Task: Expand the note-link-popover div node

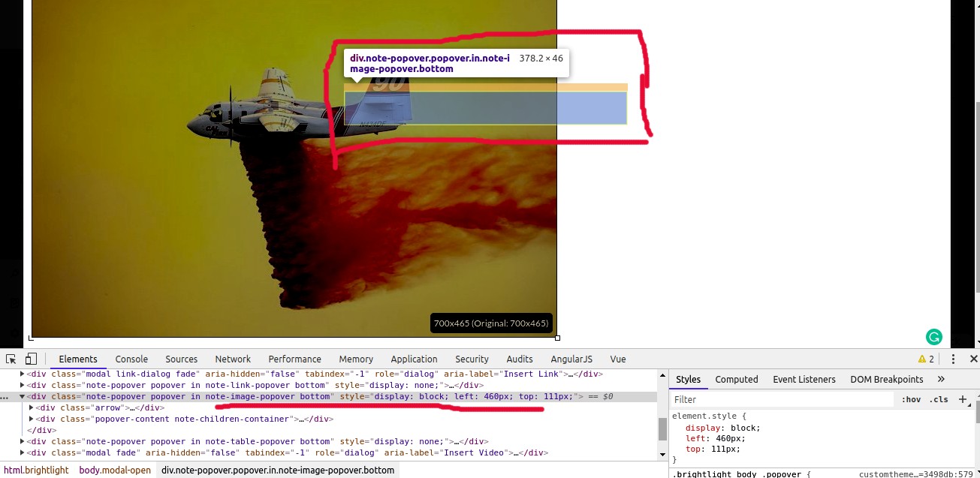Action: (x=23, y=385)
